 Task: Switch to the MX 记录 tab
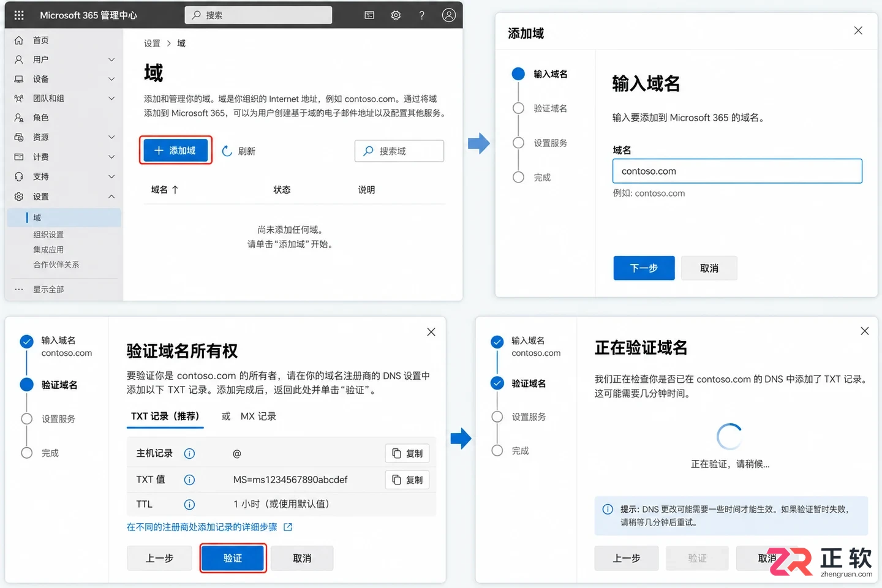point(258,417)
